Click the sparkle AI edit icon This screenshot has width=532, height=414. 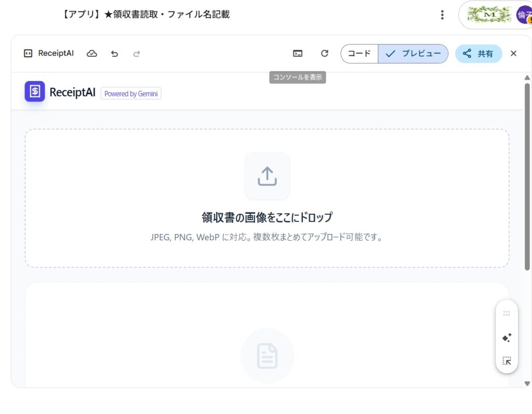(x=507, y=338)
